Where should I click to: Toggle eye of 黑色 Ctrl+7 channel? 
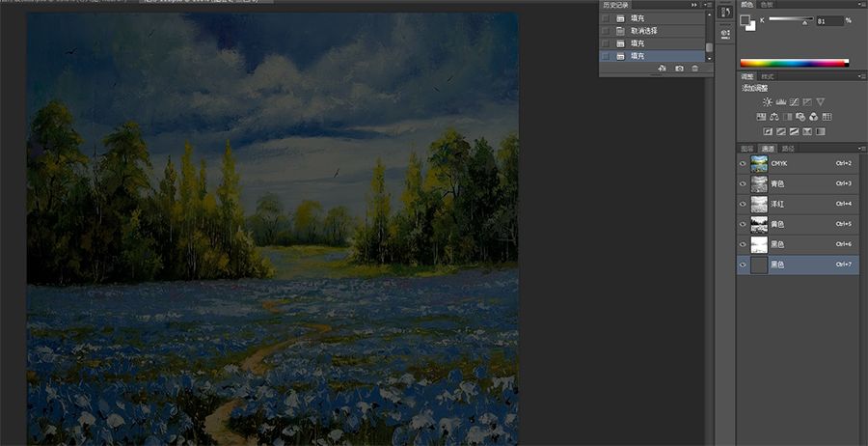pos(743,265)
